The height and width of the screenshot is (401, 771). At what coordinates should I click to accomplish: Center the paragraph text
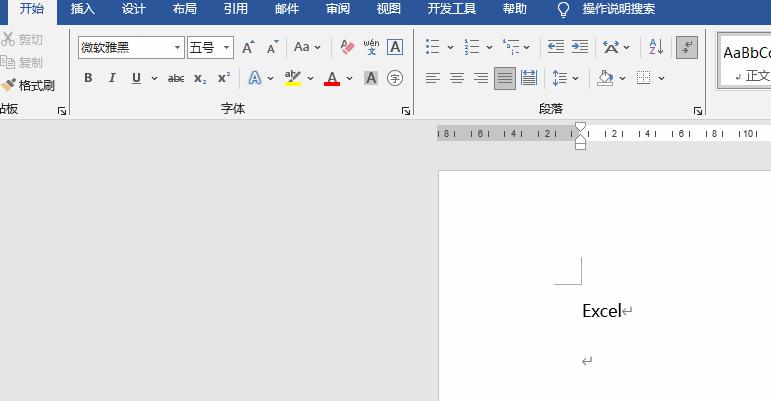click(457, 78)
